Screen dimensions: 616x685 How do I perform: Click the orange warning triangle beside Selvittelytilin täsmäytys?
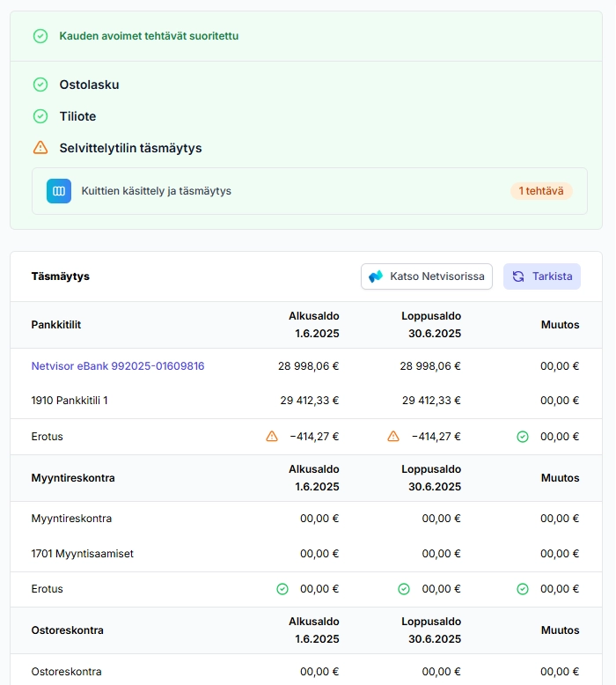tap(40, 148)
